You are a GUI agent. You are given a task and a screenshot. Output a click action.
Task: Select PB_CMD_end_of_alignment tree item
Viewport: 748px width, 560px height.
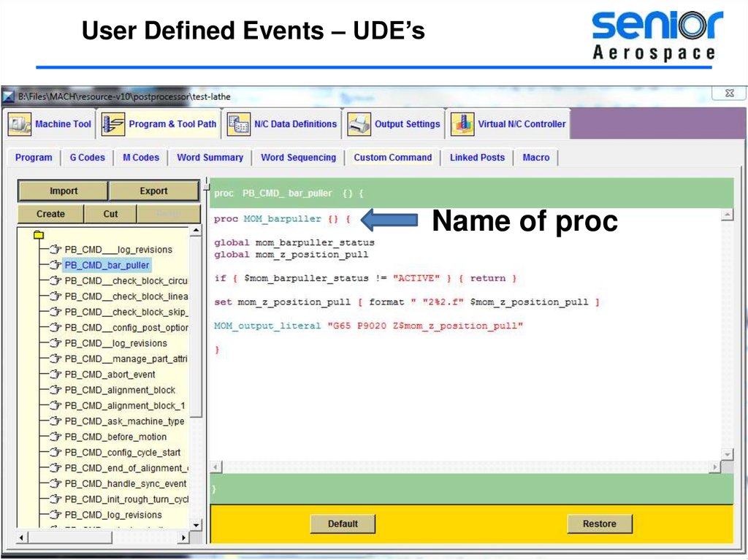[x=126, y=468]
